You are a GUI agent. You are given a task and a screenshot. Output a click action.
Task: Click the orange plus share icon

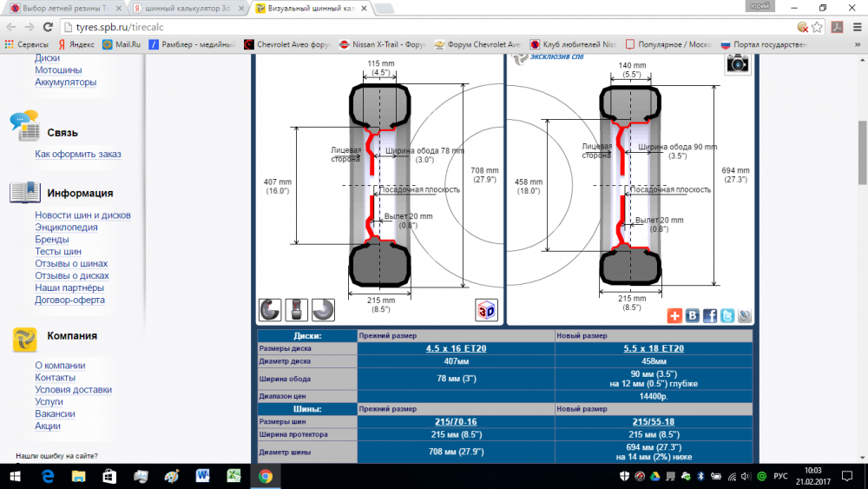click(675, 316)
